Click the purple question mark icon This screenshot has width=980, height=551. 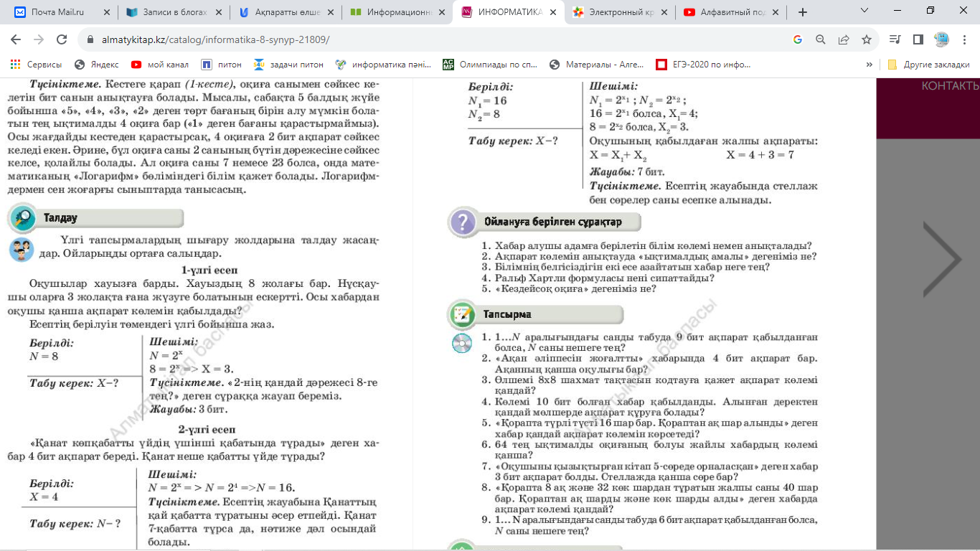[x=463, y=223]
